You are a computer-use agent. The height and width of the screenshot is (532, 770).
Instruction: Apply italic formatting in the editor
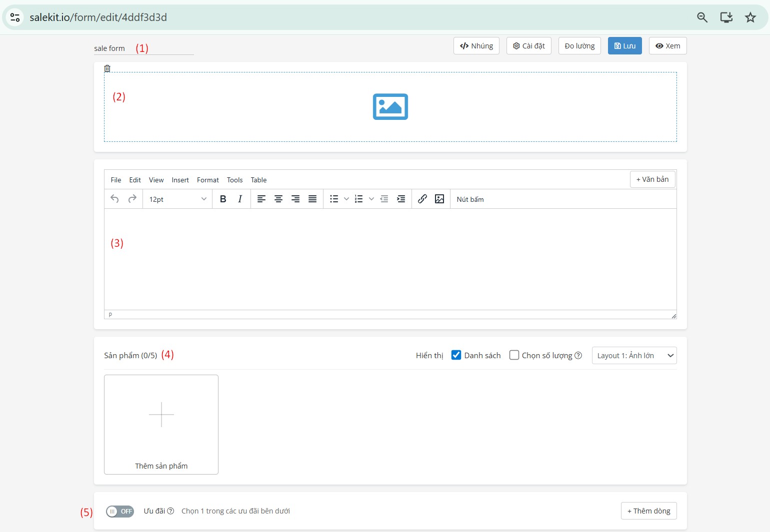tap(240, 199)
